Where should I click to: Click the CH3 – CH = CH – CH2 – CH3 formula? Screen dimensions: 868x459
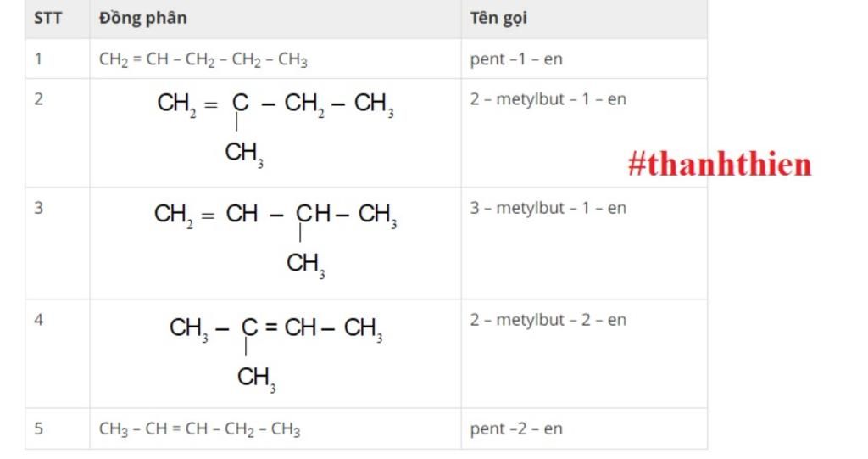pyautogui.click(x=200, y=429)
